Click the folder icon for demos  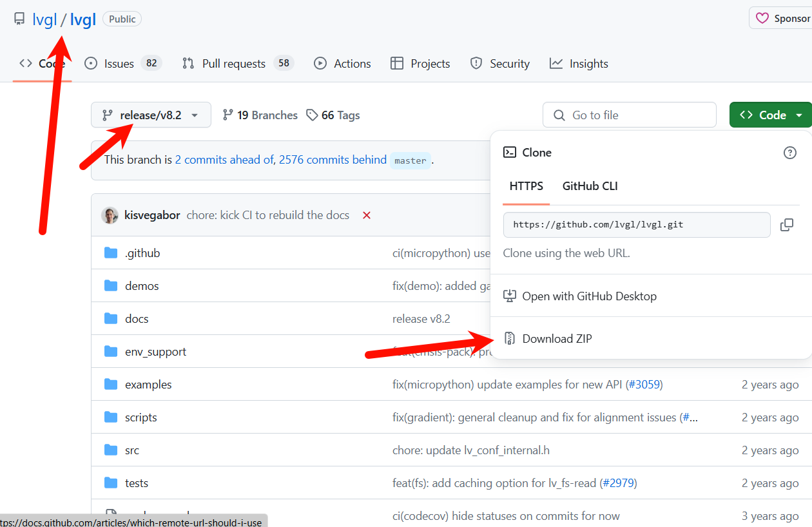(111, 285)
